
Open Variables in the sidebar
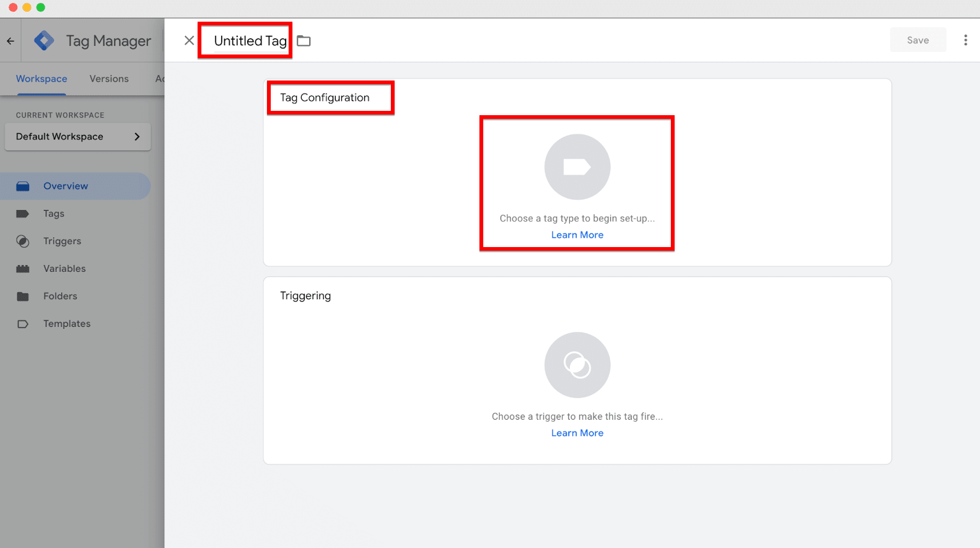click(64, 269)
